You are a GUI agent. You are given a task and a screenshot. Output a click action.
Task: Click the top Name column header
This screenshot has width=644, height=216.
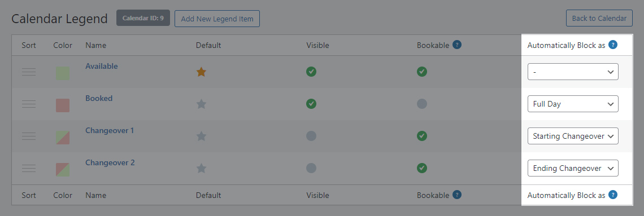tap(95, 45)
